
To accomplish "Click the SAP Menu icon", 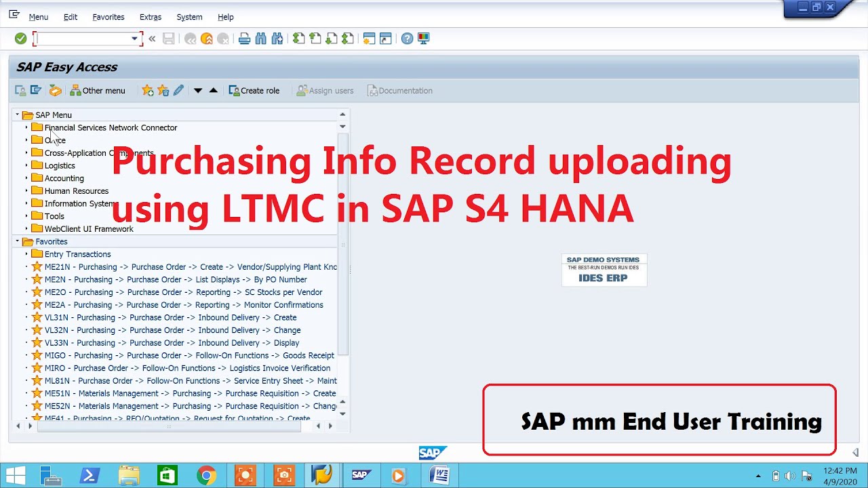I will [36, 90].
